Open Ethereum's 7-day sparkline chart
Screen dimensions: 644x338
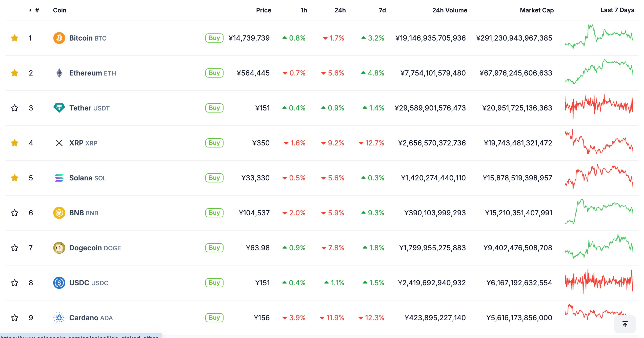599,72
